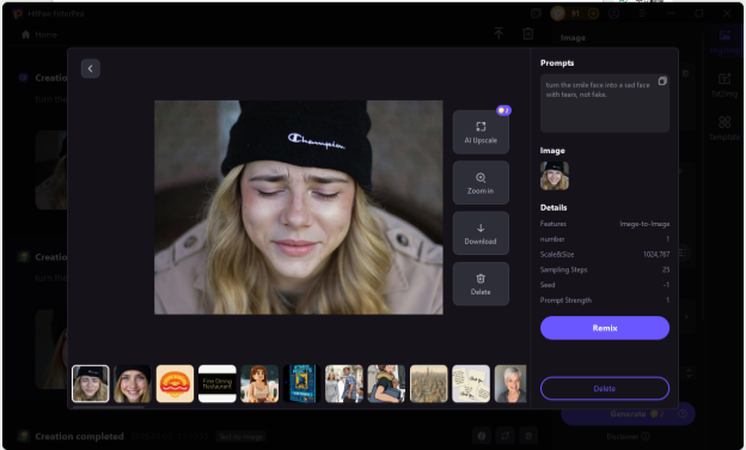The height and width of the screenshot is (450, 746).
Task: Select the Fine Dining Restaurant thumbnail
Action: (217, 384)
